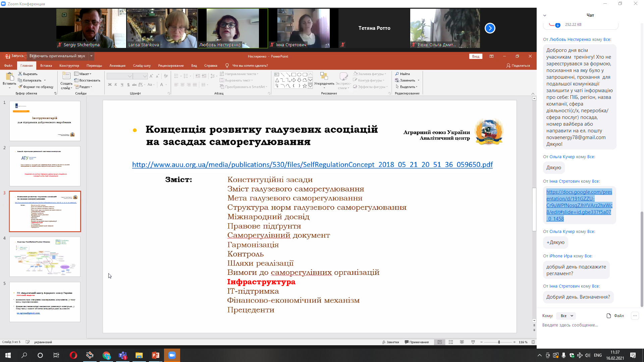Click the Find (Найти) magnifier icon
The width and height of the screenshot is (644, 362).
(x=397, y=74)
